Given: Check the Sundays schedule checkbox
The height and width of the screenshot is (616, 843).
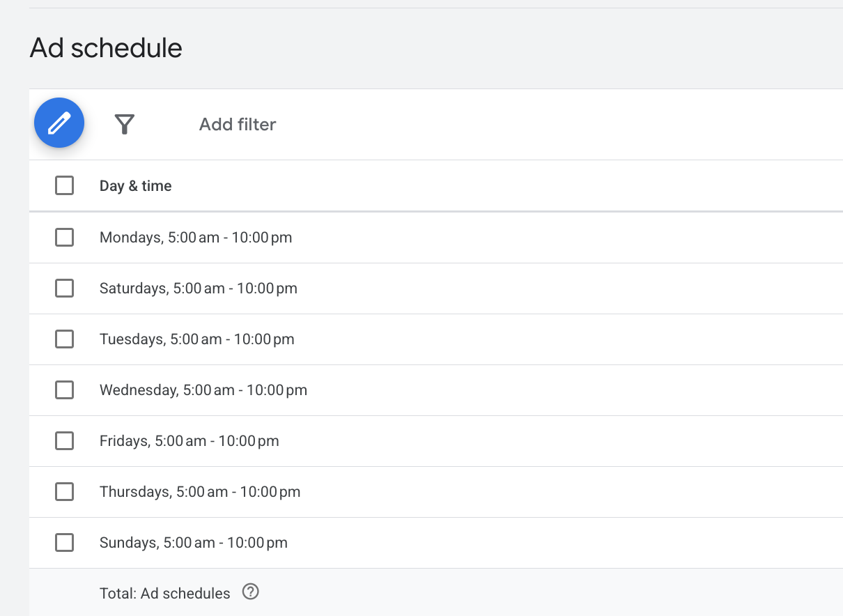Looking at the screenshot, I should 64,542.
